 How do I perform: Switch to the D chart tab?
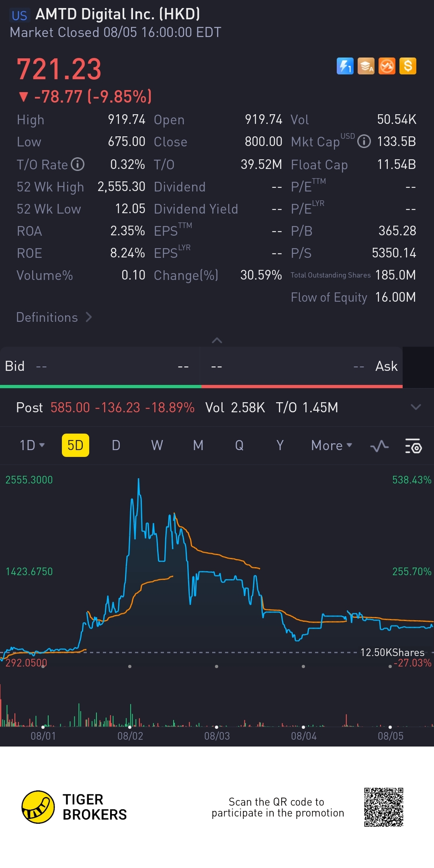(x=116, y=445)
